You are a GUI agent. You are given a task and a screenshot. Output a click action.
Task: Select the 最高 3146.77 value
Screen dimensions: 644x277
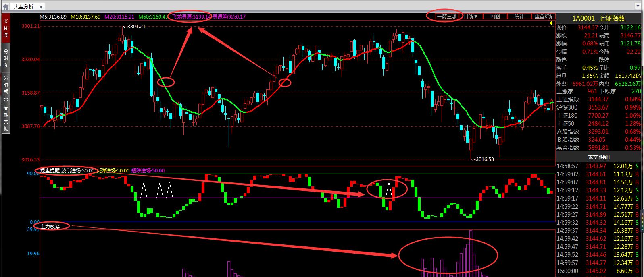(x=631, y=35)
